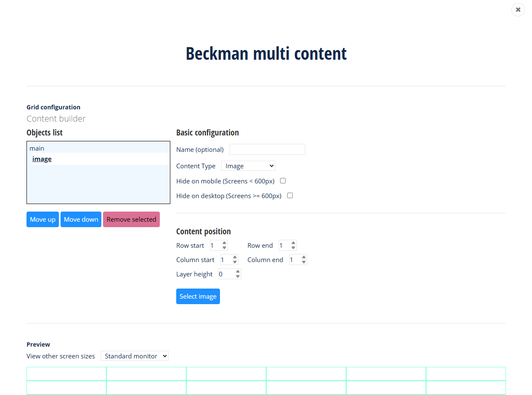
Task: Increment Column end value
Action: 304,257
